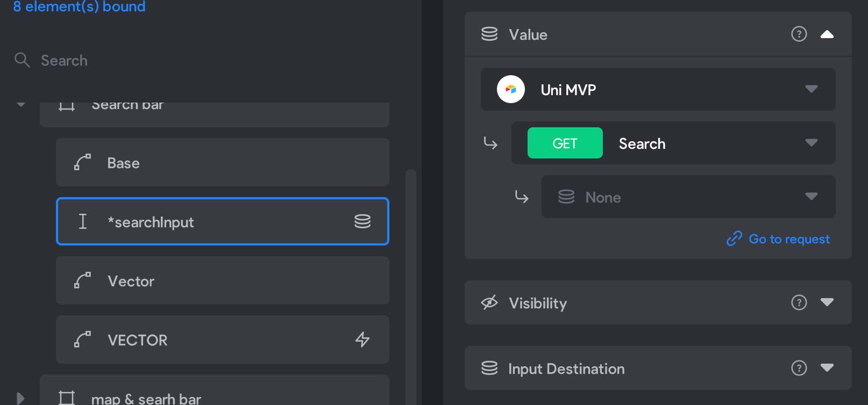Click the crossed-eye Visibility icon
The image size is (868, 405).
point(489,302)
